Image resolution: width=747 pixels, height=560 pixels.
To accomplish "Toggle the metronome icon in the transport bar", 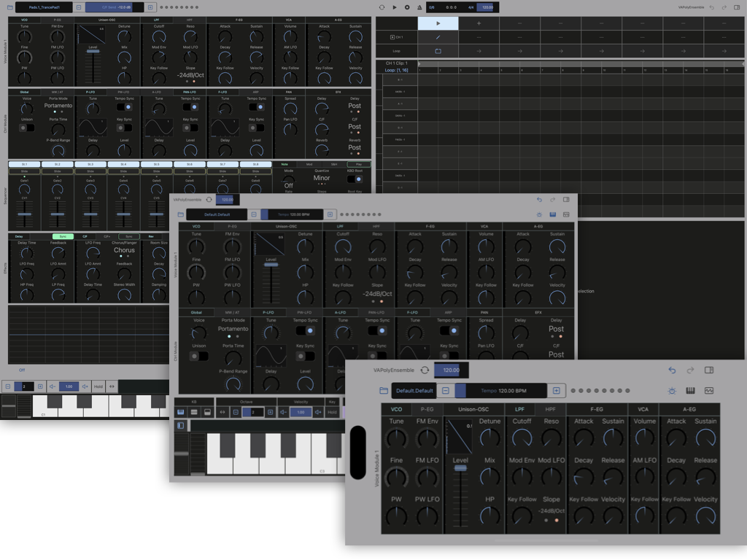I will [419, 7].
